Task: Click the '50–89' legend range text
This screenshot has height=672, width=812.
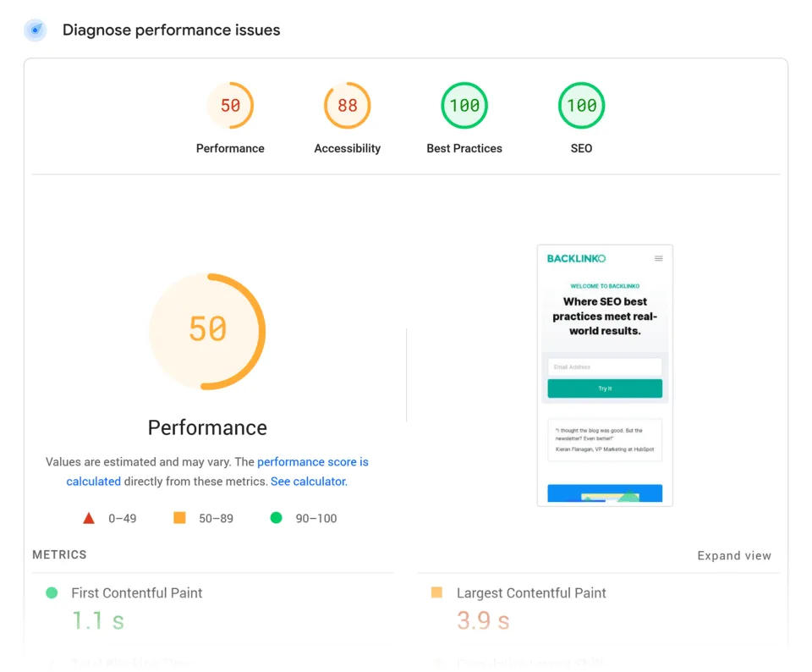Action: click(x=216, y=519)
